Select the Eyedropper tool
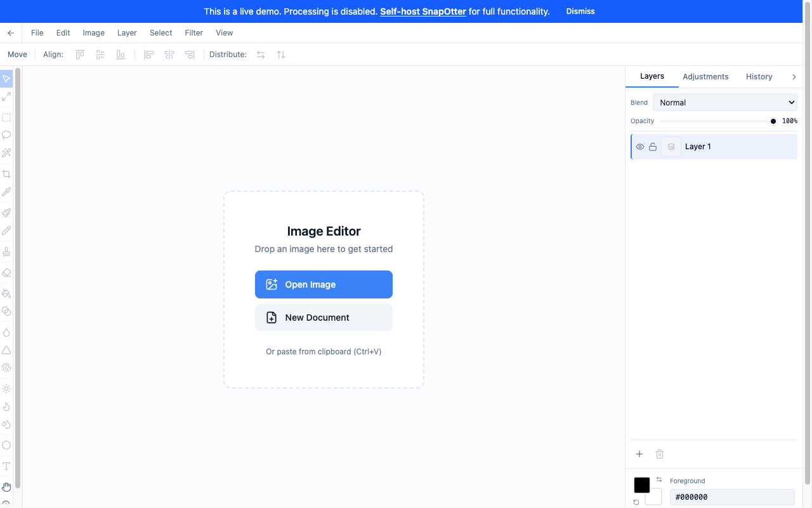Screen dimensions: 812x508 click(6, 192)
